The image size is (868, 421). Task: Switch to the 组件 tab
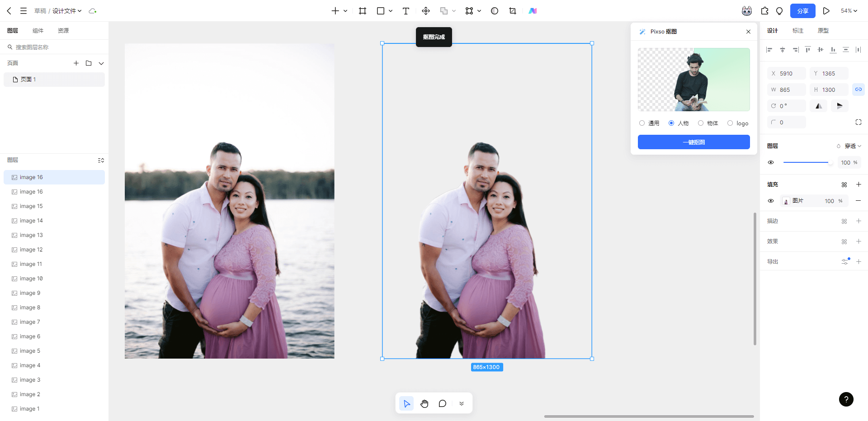point(38,31)
